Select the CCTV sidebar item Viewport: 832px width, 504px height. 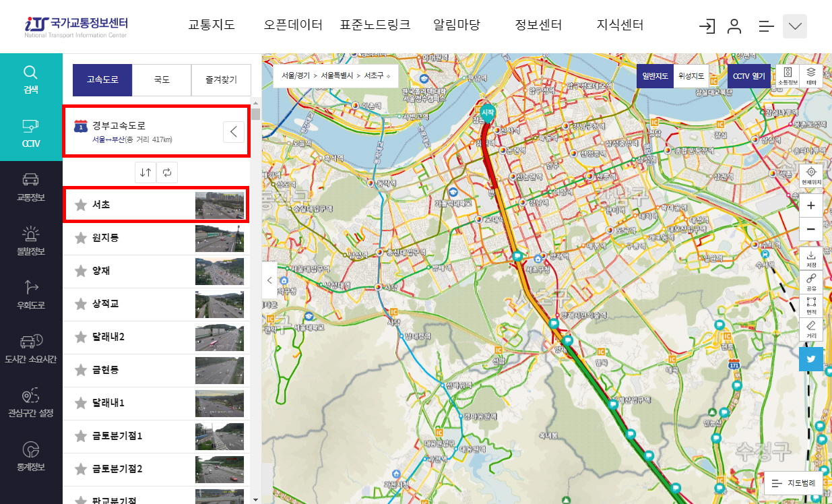click(x=31, y=134)
